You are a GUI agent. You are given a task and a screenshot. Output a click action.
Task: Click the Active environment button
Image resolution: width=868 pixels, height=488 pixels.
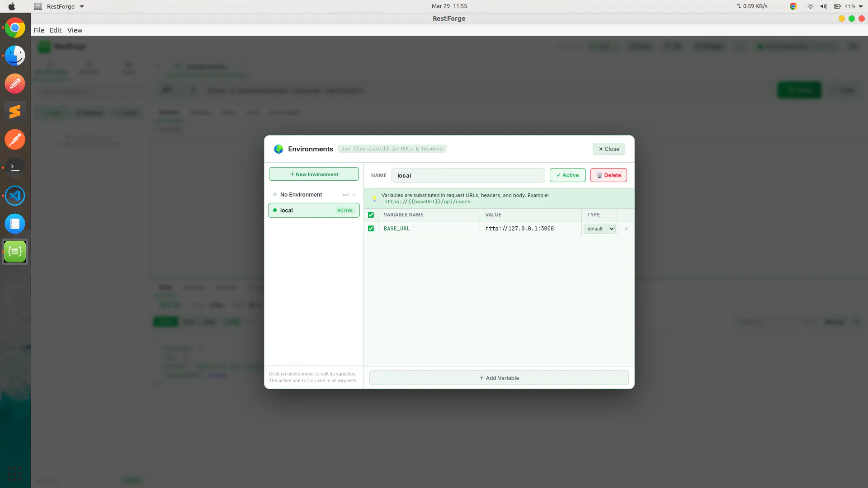567,175
